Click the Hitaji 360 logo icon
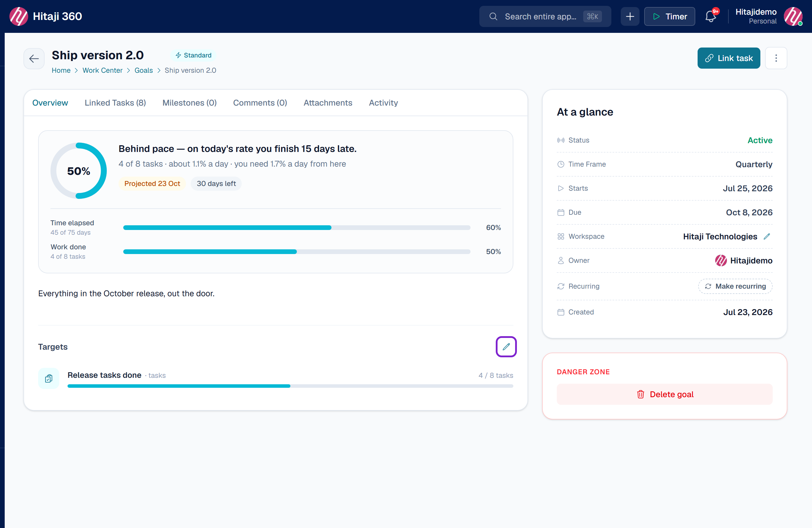Image resolution: width=812 pixels, height=528 pixels. coord(18,16)
